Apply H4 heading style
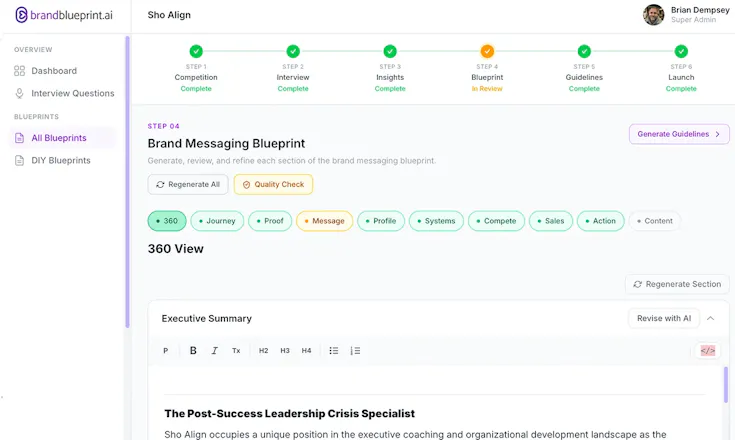 pos(307,351)
